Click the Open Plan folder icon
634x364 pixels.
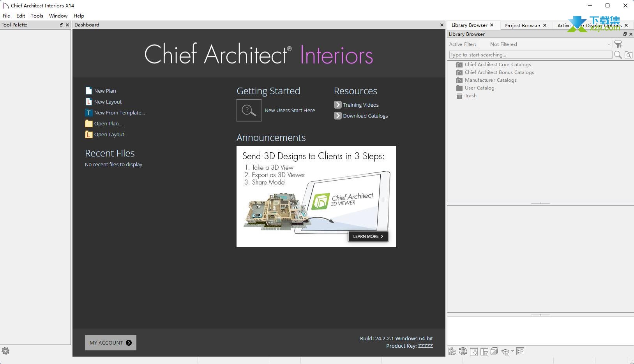88,123
